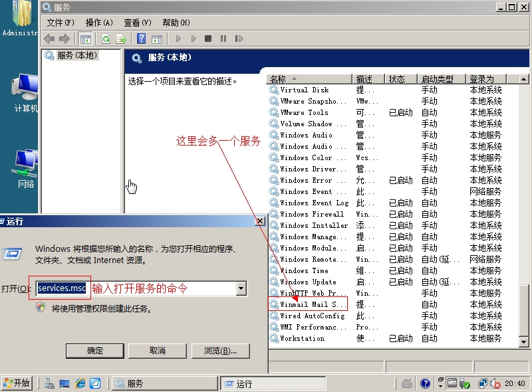
Task: Click the Refresh toolbar icon
Action: (106, 39)
